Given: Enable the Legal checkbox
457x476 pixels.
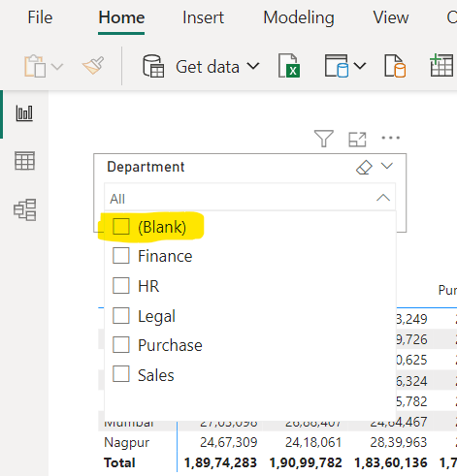Looking at the screenshot, I should (121, 315).
